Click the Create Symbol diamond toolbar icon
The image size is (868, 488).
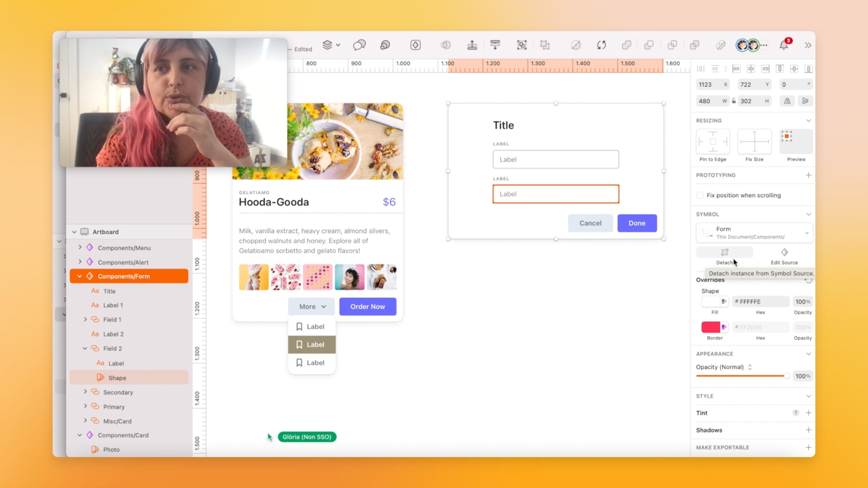pyautogui.click(x=416, y=45)
